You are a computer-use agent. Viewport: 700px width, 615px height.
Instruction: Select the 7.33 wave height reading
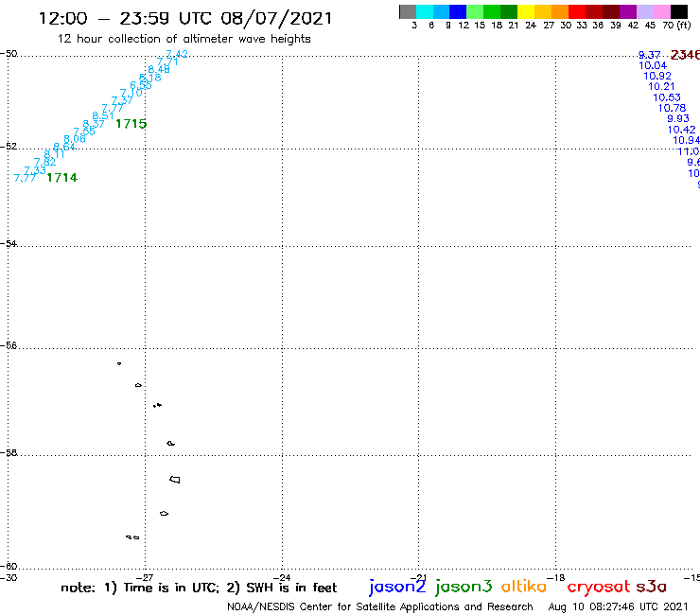point(35,170)
